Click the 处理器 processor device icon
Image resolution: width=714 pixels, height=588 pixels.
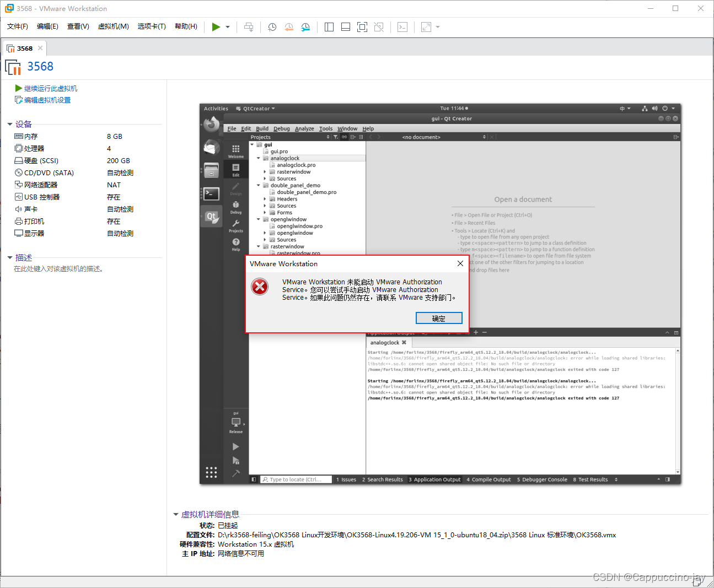[x=19, y=148]
